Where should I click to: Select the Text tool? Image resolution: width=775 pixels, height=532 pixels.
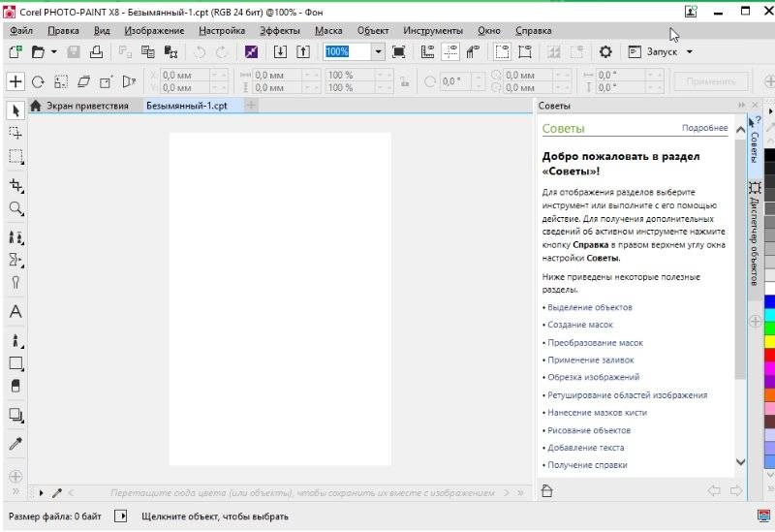[x=15, y=311]
